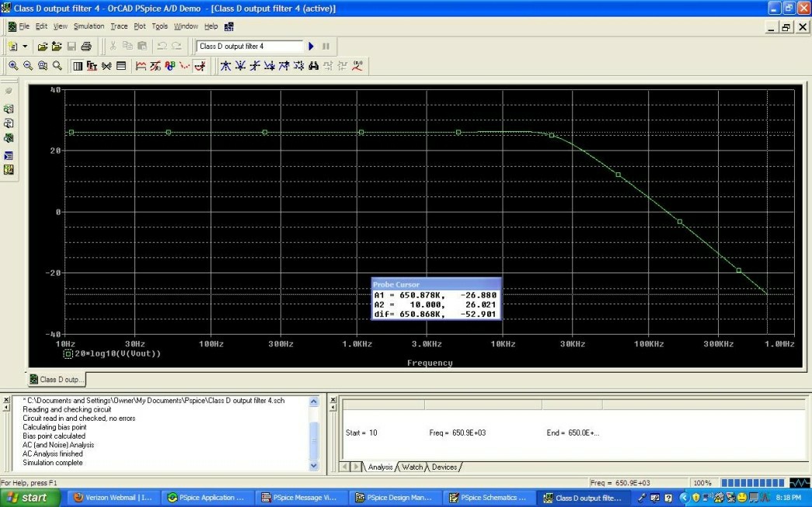Switch to Verizon Webmail taskbar button
812x507 pixels.
(113, 498)
